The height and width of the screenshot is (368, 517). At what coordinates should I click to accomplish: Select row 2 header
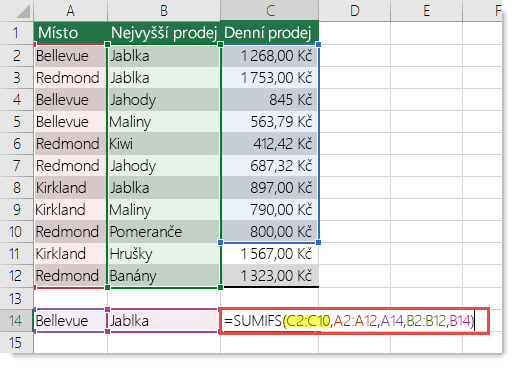click(17, 56)
